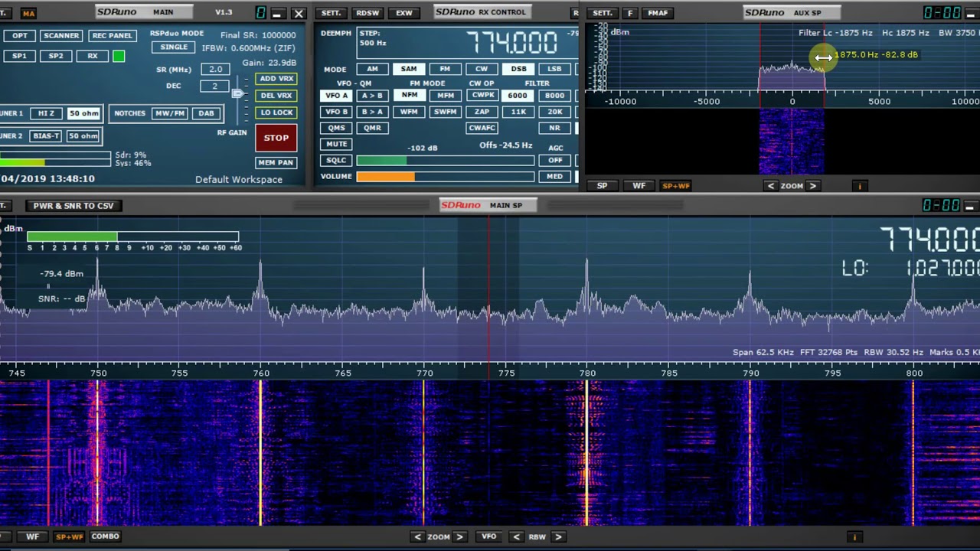Click ADD VRX button

point(276,79)
